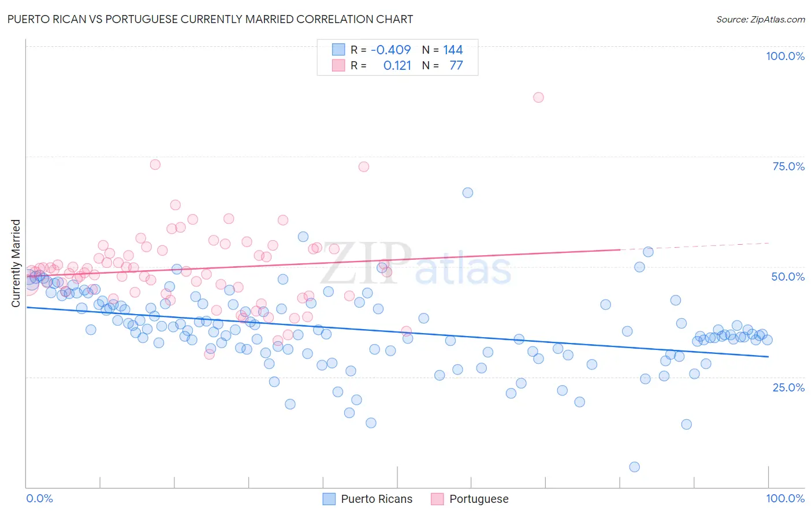Select the Portuguese legend label

coord(479,499)
